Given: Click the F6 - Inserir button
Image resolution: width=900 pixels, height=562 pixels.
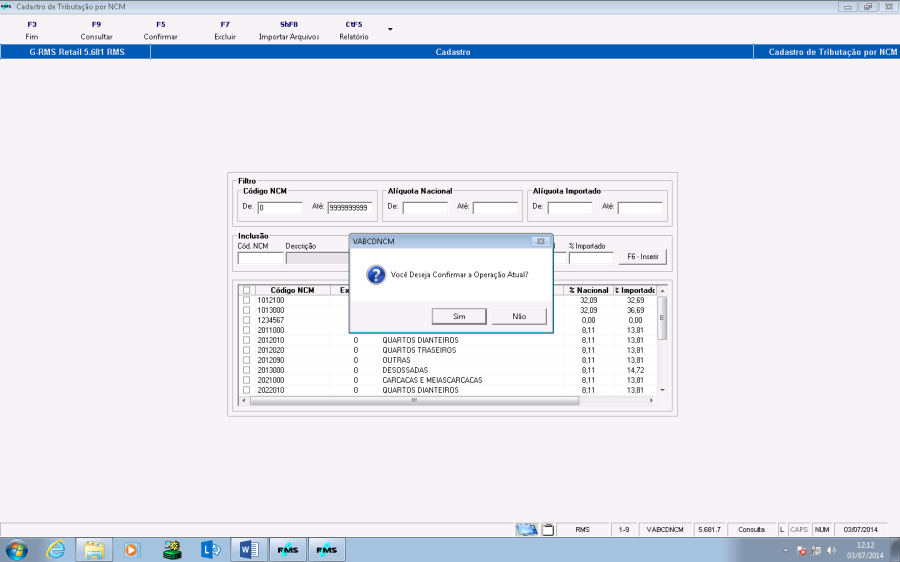Looking at the screenshot, I should click(x=641, y=257).
